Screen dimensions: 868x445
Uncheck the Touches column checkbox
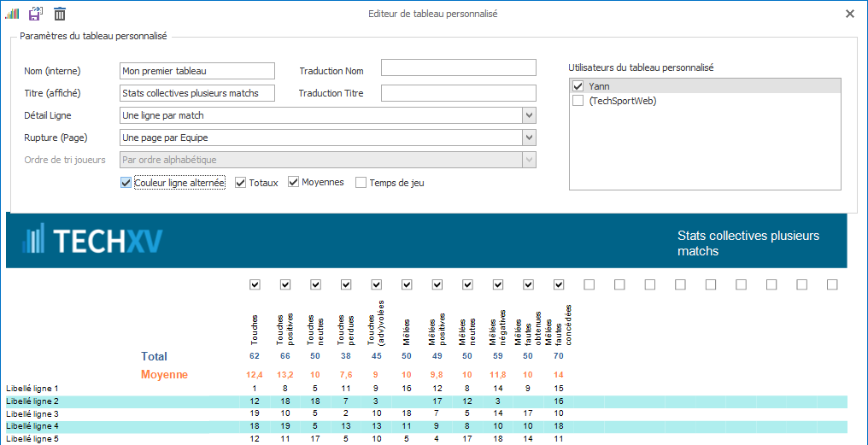(x=255, y=284)
